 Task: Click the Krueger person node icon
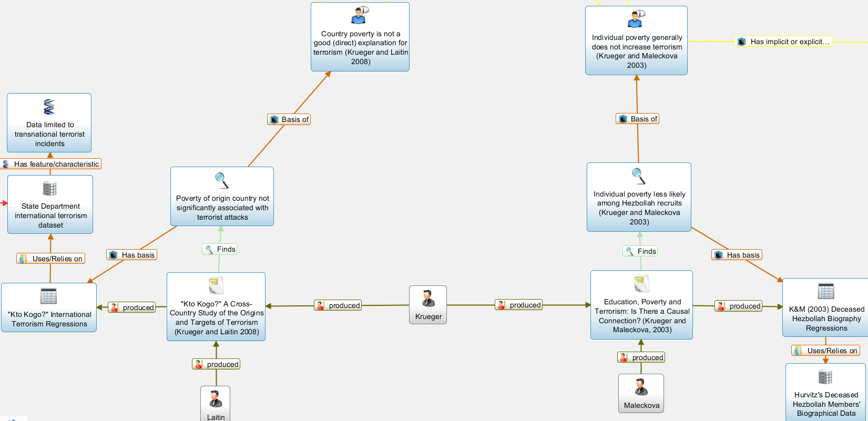coord(428,298)
